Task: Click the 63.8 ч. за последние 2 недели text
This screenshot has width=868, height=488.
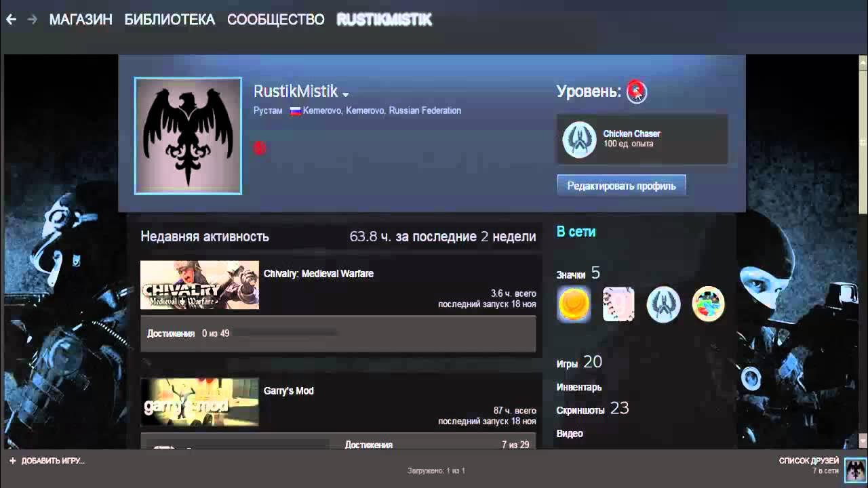Action: (443, 237)
